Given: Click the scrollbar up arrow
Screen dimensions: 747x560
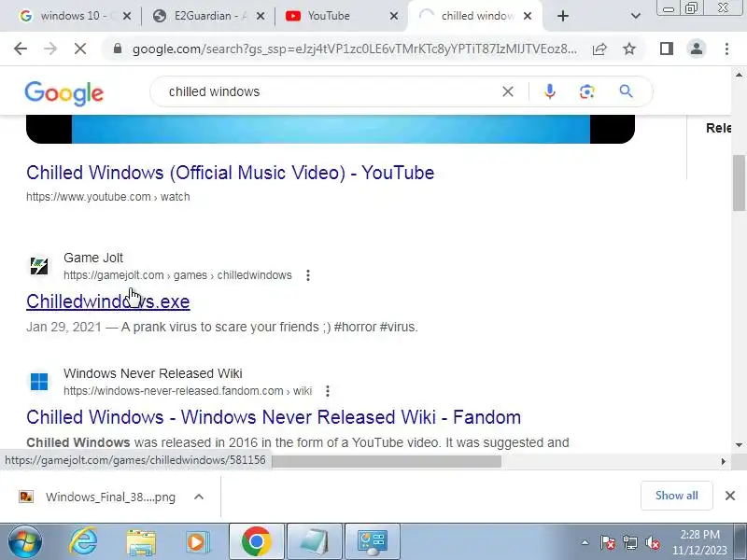Looking at the screenshot, I should 739,75.
